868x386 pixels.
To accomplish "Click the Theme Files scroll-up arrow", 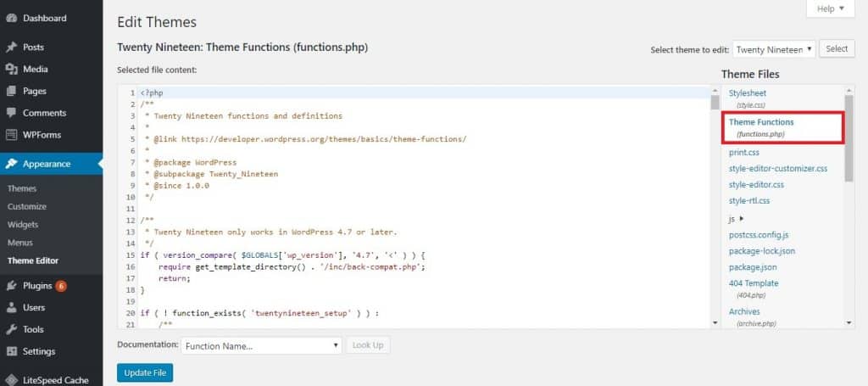I will coord(849,90).
